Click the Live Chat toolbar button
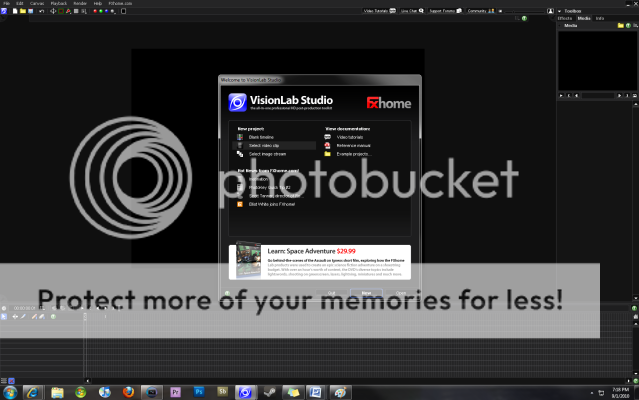 click(412, 11)
